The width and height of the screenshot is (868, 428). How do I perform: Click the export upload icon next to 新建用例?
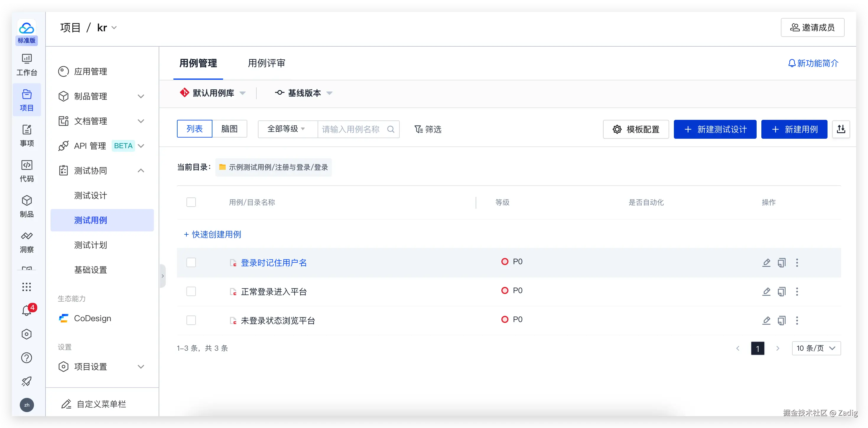click(x=841, y=129)
